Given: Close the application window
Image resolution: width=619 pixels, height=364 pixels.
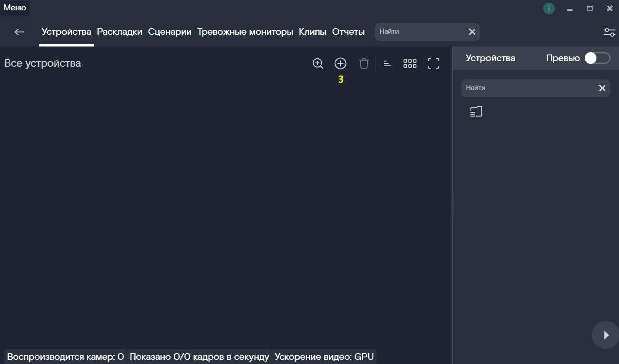Looking at the screenshot, I should tap(610, 8).
